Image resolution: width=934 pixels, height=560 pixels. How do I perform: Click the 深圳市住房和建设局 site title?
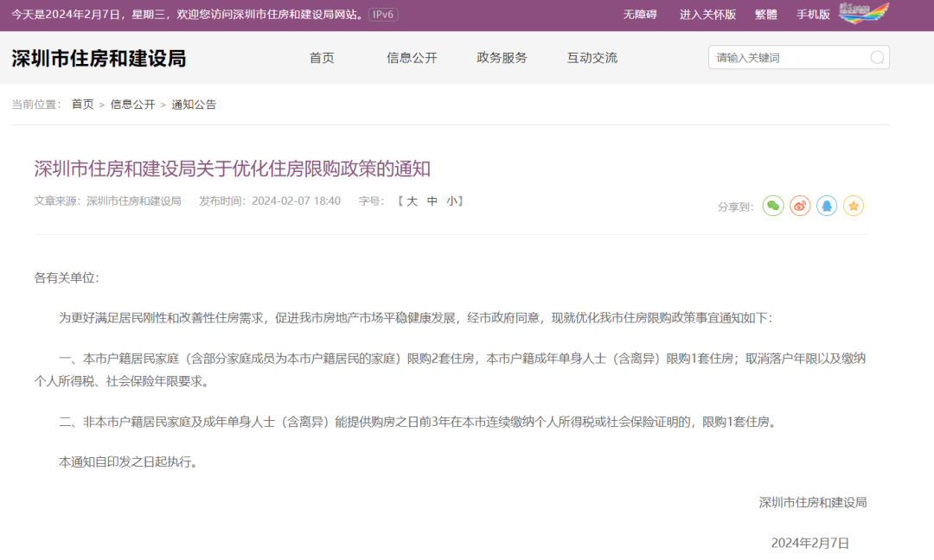[99, 58]
